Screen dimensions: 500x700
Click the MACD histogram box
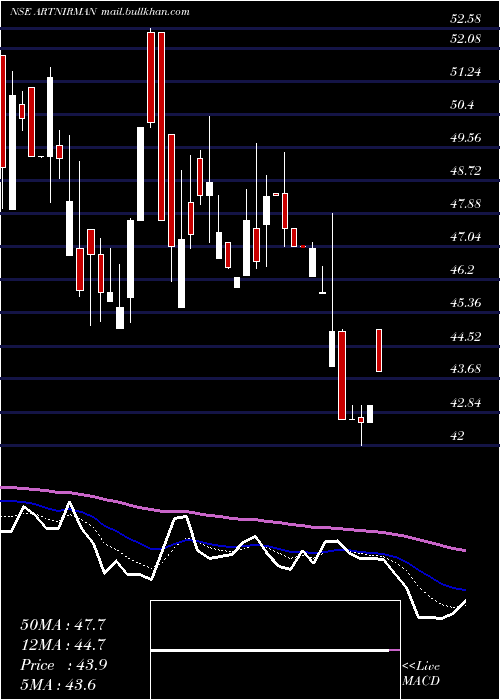coord(275,650)
